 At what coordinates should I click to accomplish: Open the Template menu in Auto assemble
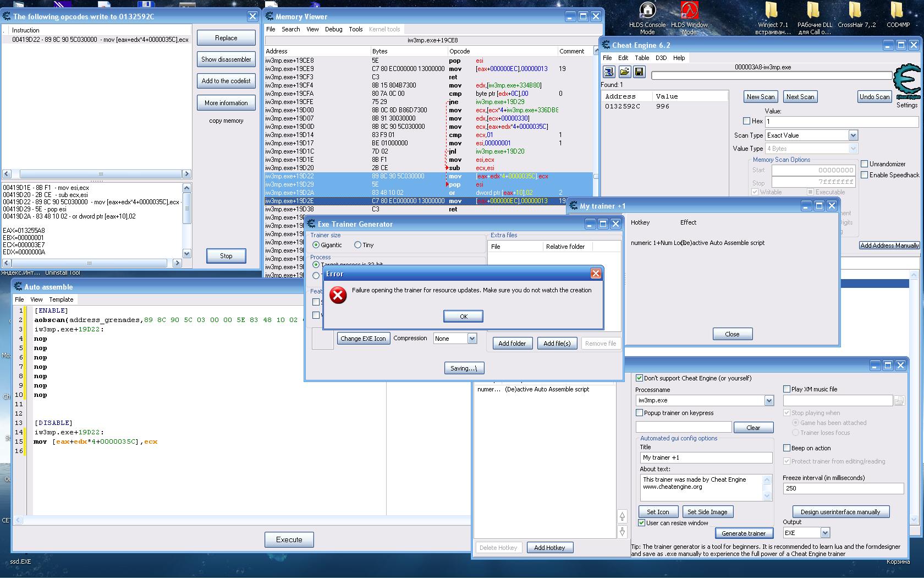(61, 299)
